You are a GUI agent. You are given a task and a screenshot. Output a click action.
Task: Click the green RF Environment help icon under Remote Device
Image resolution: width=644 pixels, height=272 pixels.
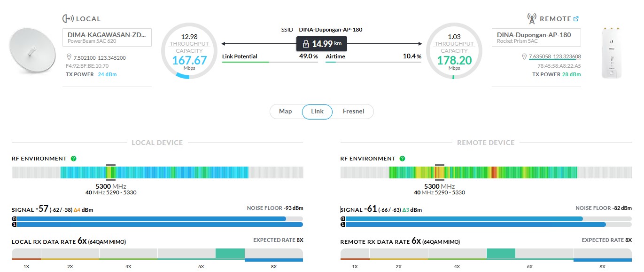(403, 159)
